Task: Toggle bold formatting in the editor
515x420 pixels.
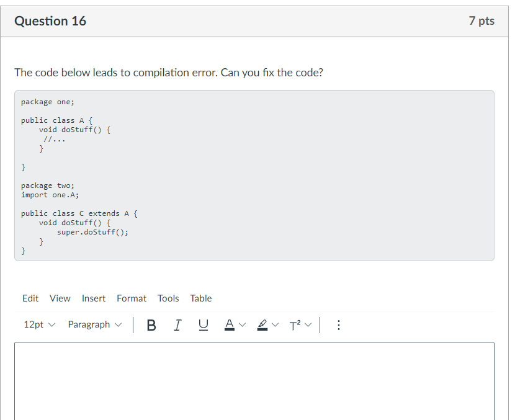Action: click(x=151, y=324)
